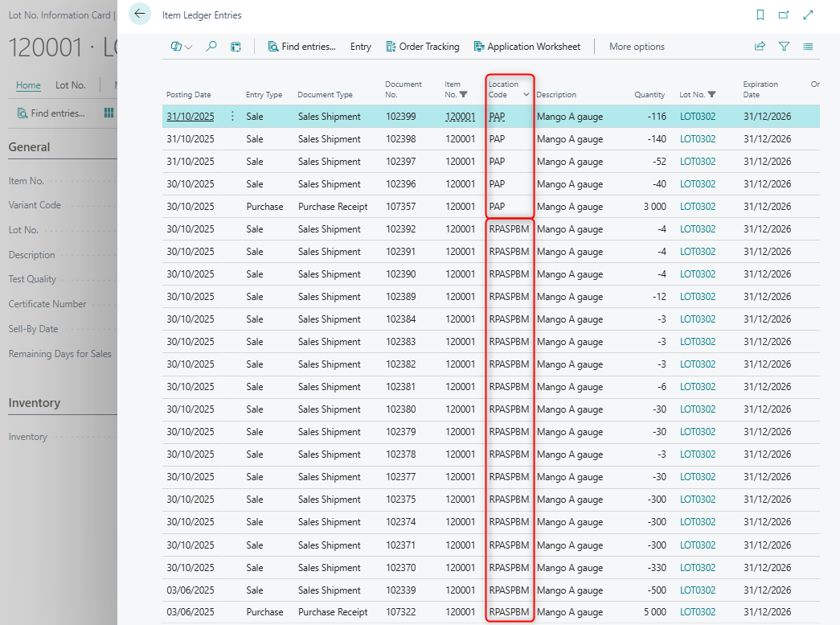Show row options for first 31/10/2025 entry
The height and width of the screenshot is (625, 840).
click(233, 117)
